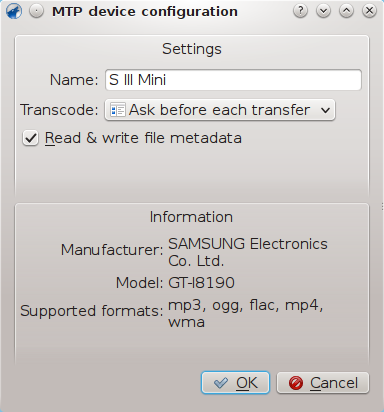Dismiss the dialog with the Cancel button
Viewport: 384px width, 412px height.
[323, 383]
